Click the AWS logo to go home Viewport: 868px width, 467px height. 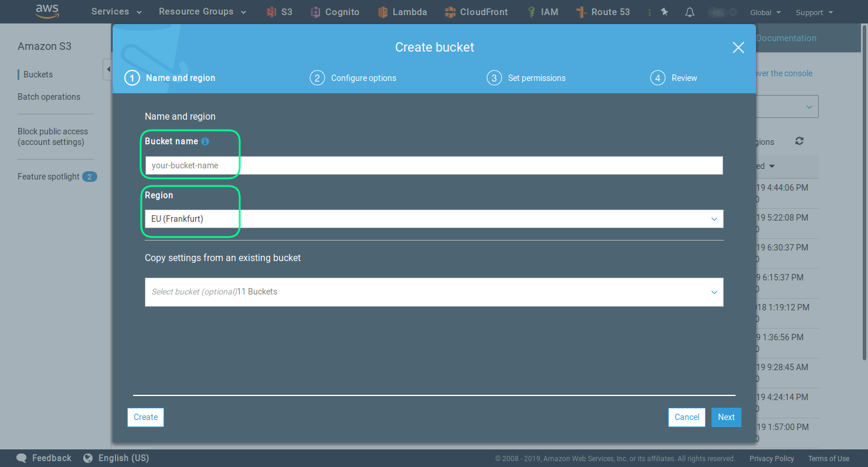(x=47, y=11)
